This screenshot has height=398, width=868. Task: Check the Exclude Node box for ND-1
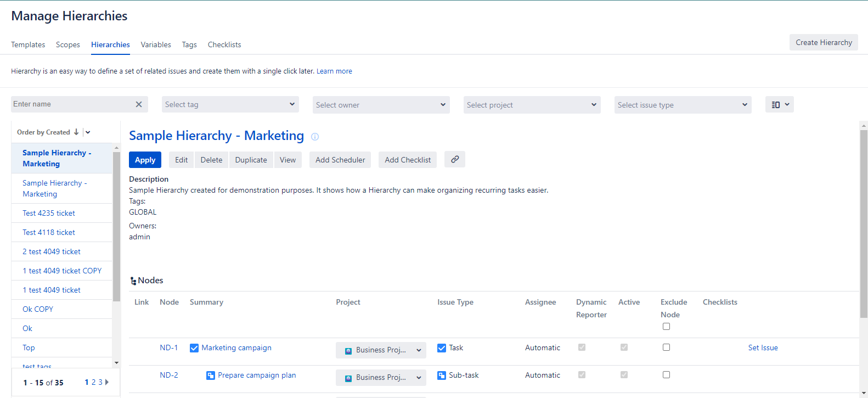[x=666, y=347]
